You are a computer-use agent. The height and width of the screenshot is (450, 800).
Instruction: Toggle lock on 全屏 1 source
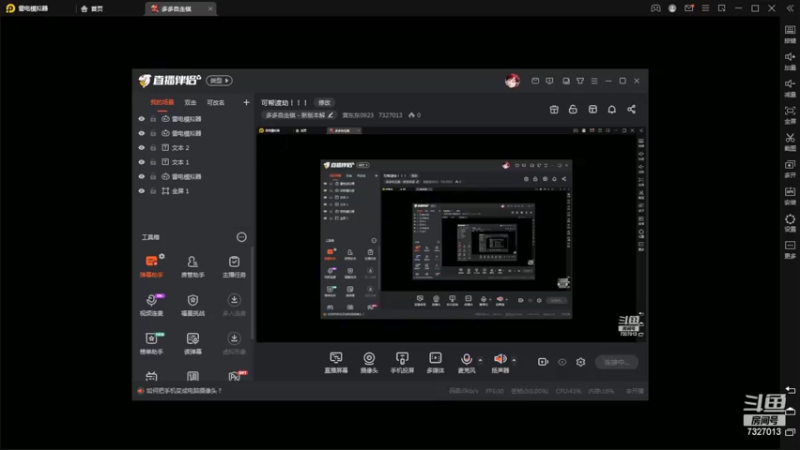(153, 191)
